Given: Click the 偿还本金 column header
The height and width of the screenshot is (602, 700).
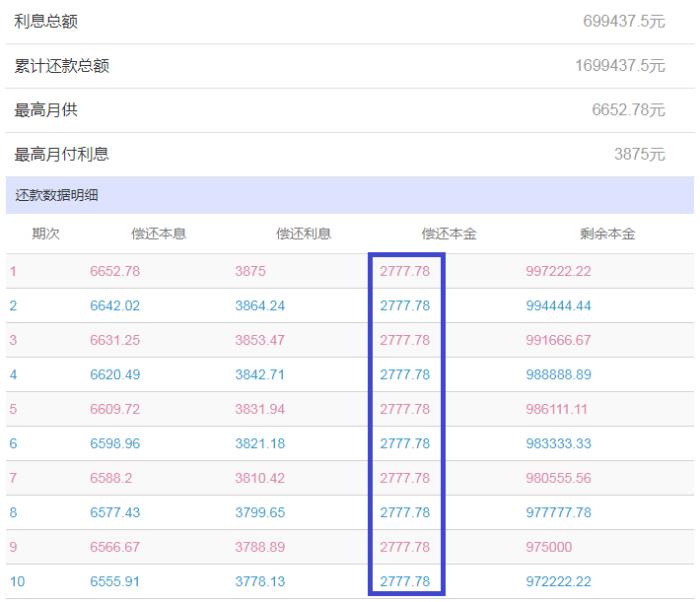Looking at the screenshot, I should pos(449,234).
